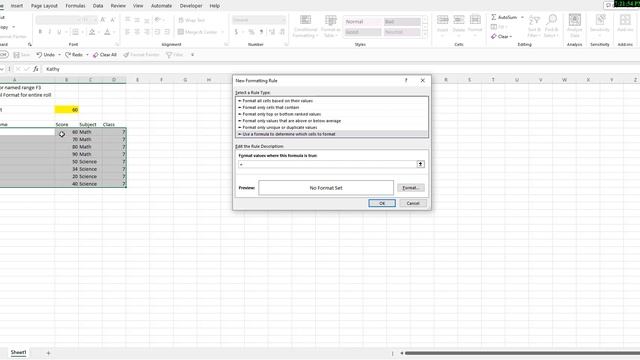
Task: Select the Sheet1 worksheet tab
Action: tap(18, 352)
